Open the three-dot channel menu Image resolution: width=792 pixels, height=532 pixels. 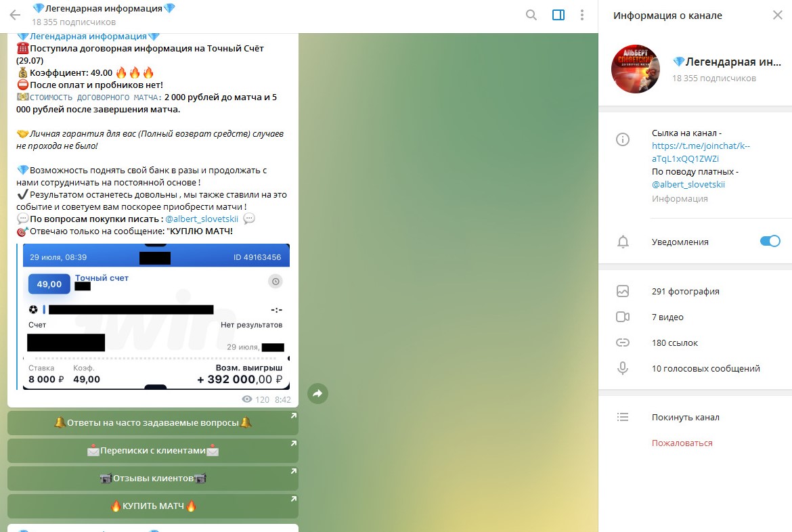pos(582,15)
